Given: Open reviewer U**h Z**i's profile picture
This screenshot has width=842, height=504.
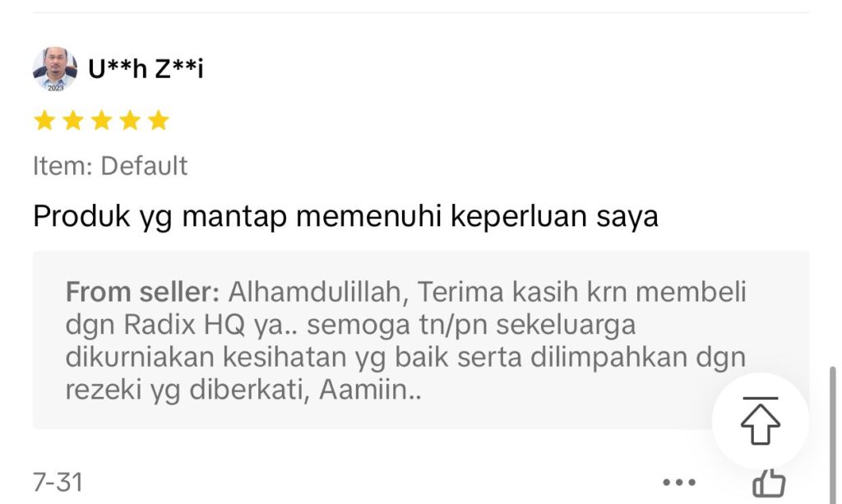Looking at the screenshot, I should point(55,69).
